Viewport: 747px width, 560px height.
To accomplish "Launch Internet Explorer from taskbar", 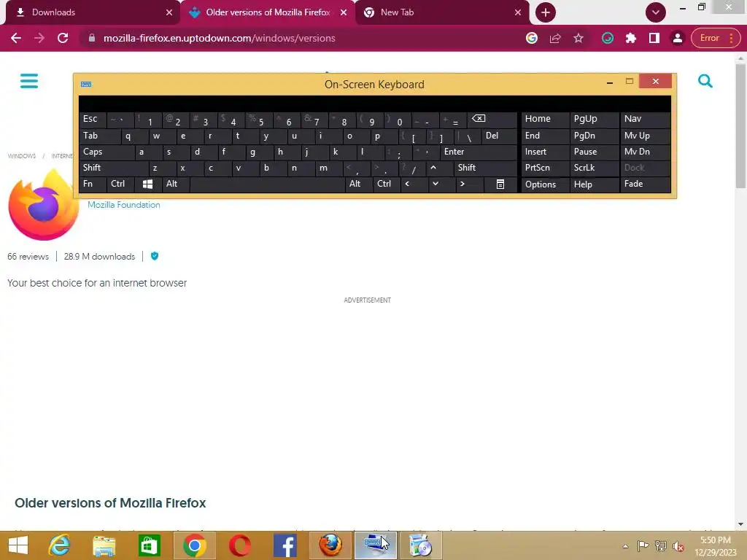I will pos(59,545).
